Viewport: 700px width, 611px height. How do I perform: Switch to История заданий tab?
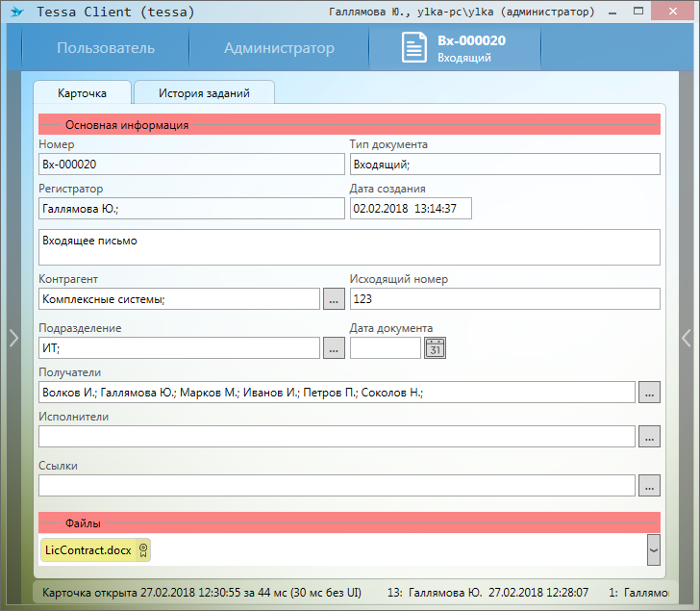(x=204, y=93)
